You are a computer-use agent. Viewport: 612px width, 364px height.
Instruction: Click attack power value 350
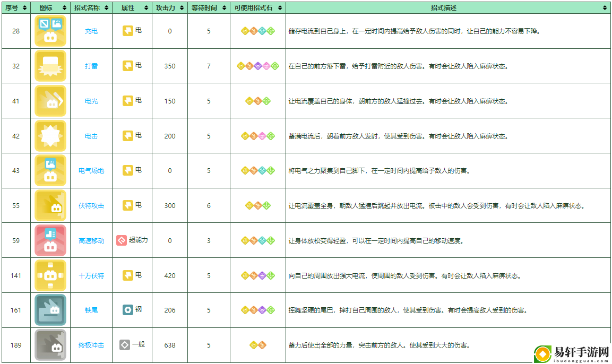[170, 66]
